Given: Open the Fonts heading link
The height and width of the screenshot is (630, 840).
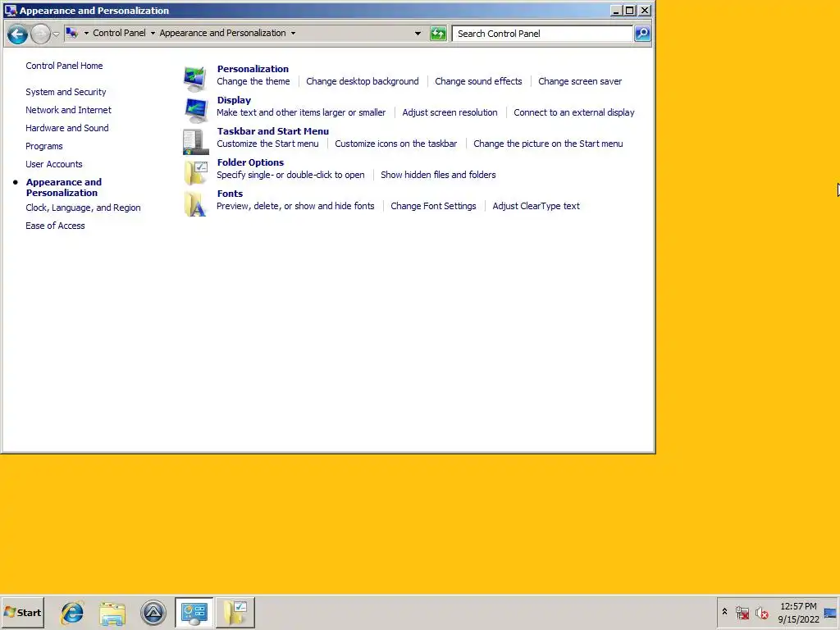Looking at the screenshot, I should pyautogui.click(x=230, y=194).
